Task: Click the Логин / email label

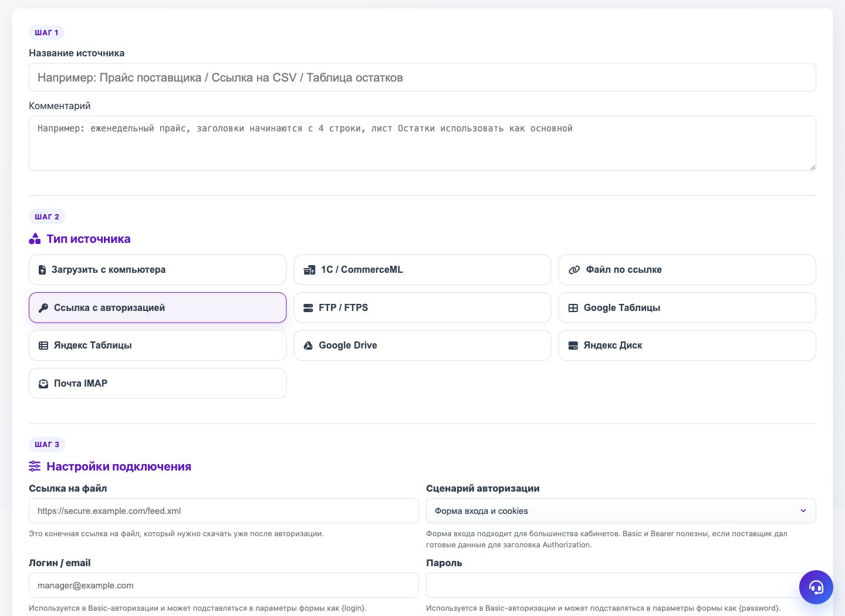Action: pos(60,563)
